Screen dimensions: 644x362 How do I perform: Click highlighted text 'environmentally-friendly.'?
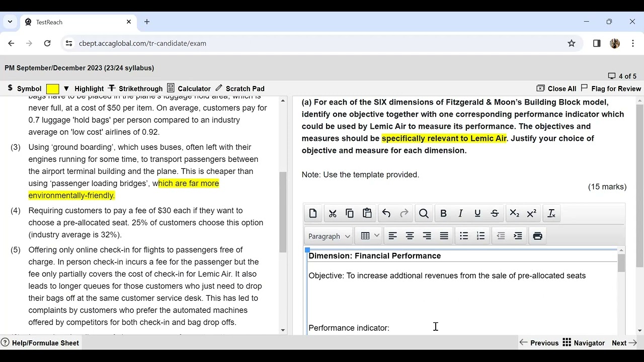pos(71,196)
